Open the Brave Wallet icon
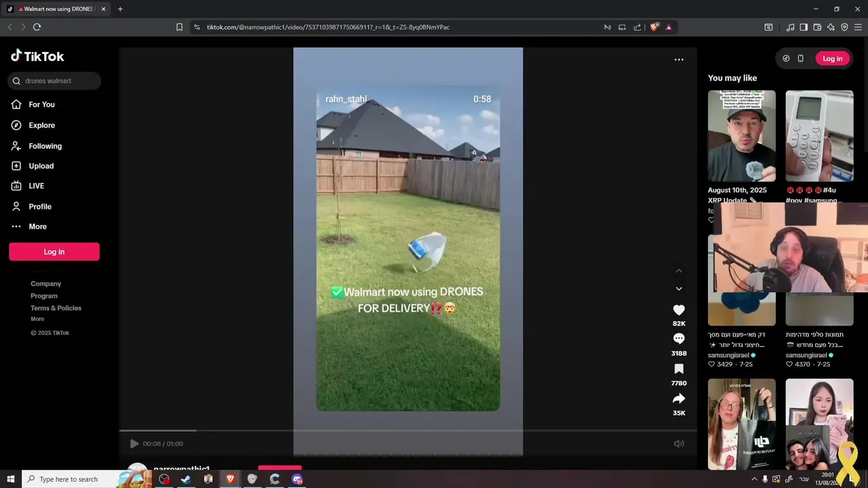The height and width of the screenshot is (488, 868). click(817, 27)
